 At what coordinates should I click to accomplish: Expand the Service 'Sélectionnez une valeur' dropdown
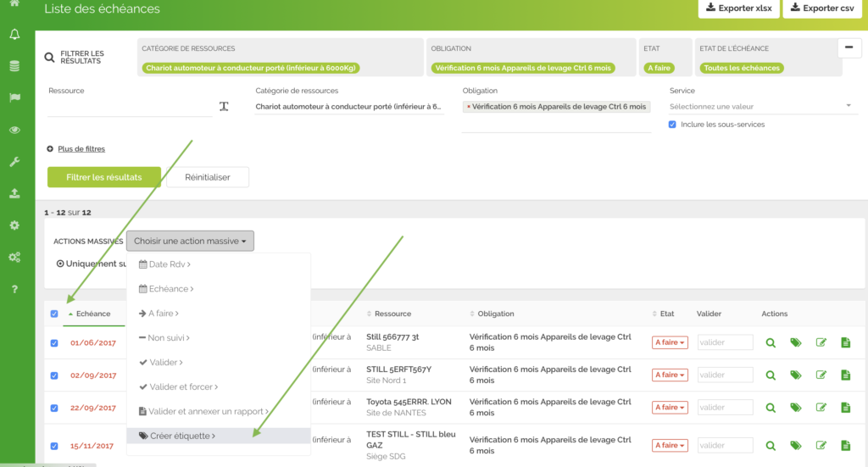pos(760,107)
